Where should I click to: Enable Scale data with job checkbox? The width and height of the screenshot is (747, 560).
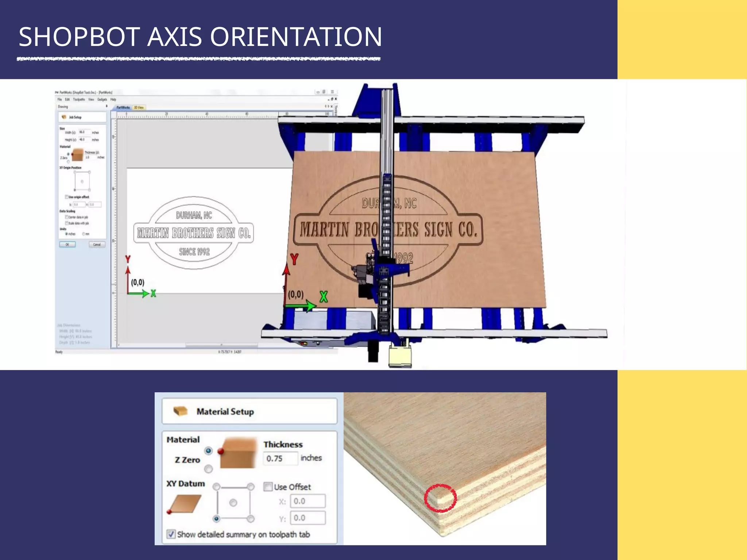pyautogui.click(x=67, y=223)
